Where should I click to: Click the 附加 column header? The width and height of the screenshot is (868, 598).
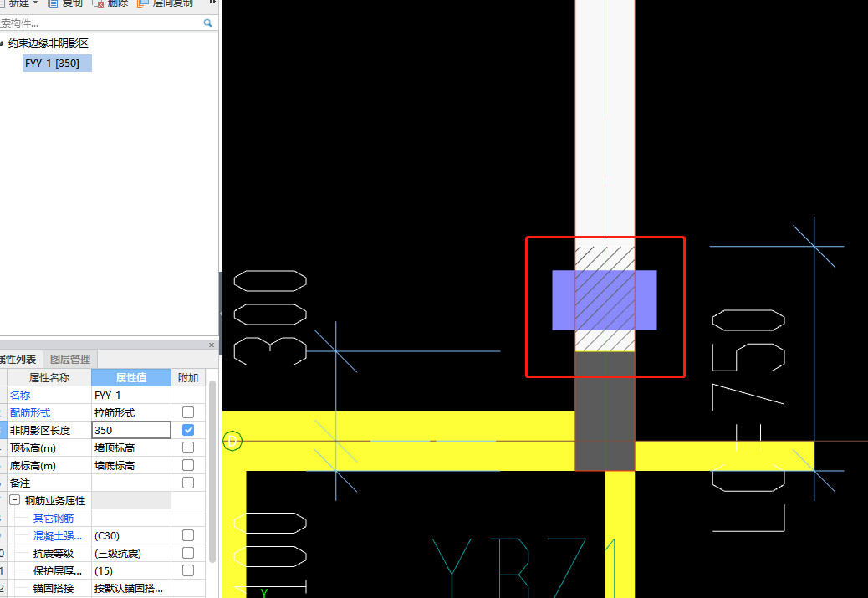[x=188, y=378]
